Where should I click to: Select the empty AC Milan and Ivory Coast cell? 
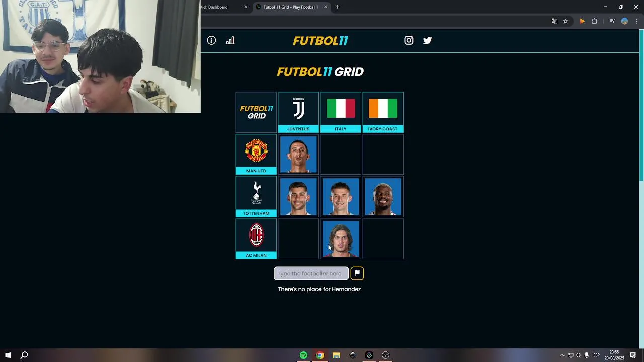click(383, 239)
